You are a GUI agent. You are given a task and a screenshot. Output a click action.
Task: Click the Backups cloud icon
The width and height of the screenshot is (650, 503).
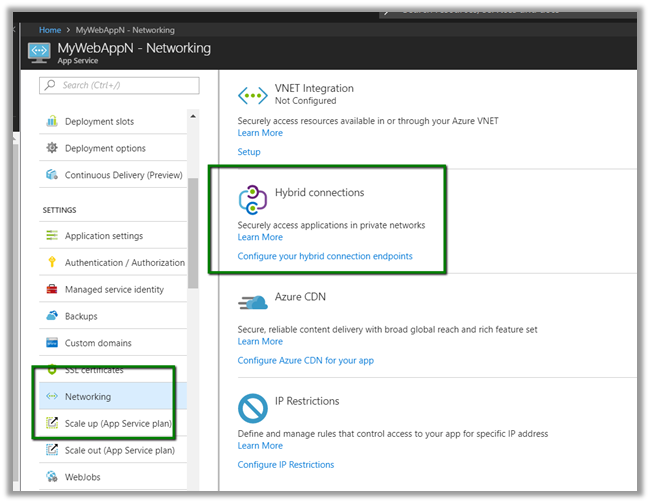click(52, 316)
